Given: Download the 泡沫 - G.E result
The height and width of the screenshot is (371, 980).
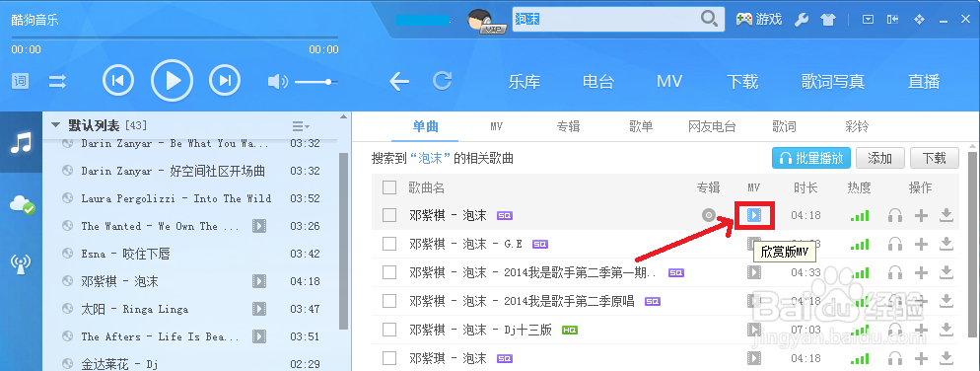Looking at the screenshot, I should (x=946, y=244).
